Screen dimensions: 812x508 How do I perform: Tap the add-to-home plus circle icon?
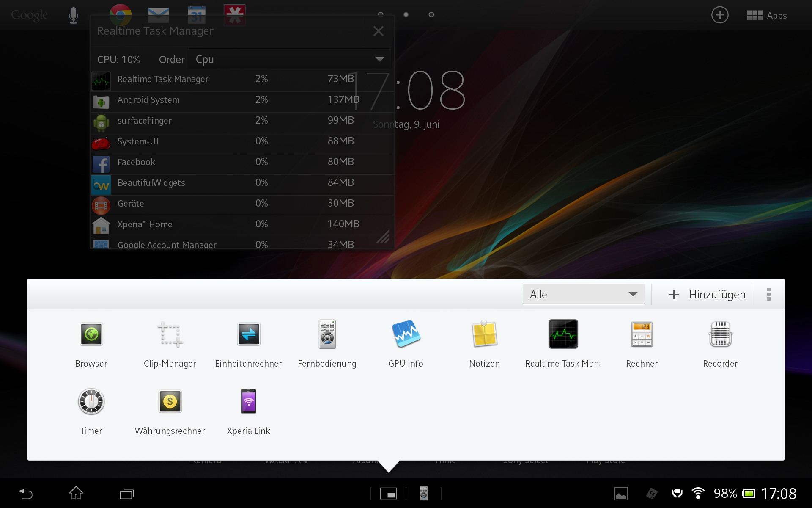click(x=720, y=15)
